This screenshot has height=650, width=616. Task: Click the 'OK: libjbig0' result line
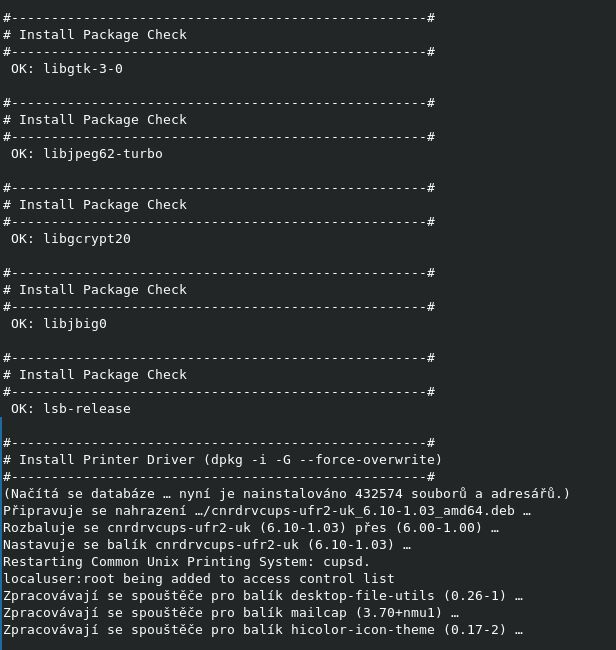click(59, 324)
